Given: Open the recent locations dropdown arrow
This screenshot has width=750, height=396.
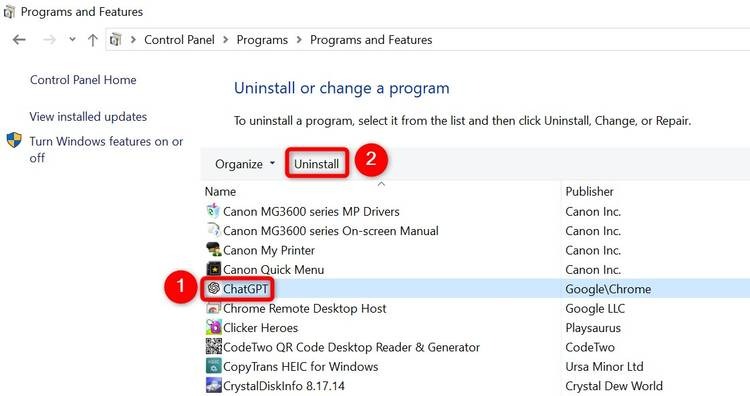Looking at the screenshot, I should pyautogui.click(x=72, y=39).
